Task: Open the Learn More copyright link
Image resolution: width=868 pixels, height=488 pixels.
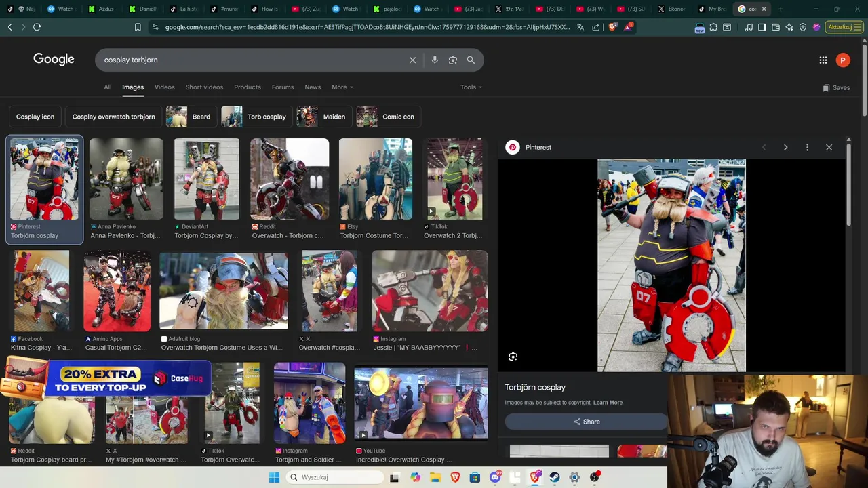Action: point(608,403)
